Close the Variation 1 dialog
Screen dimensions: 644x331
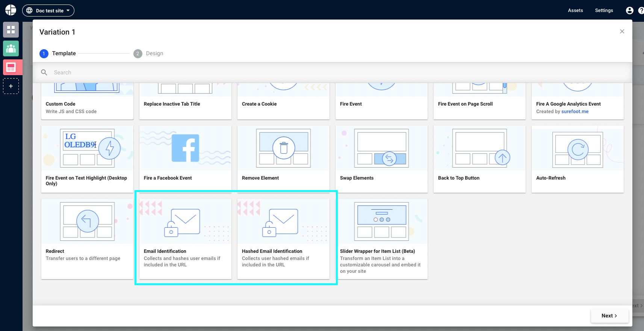(622, 32)
